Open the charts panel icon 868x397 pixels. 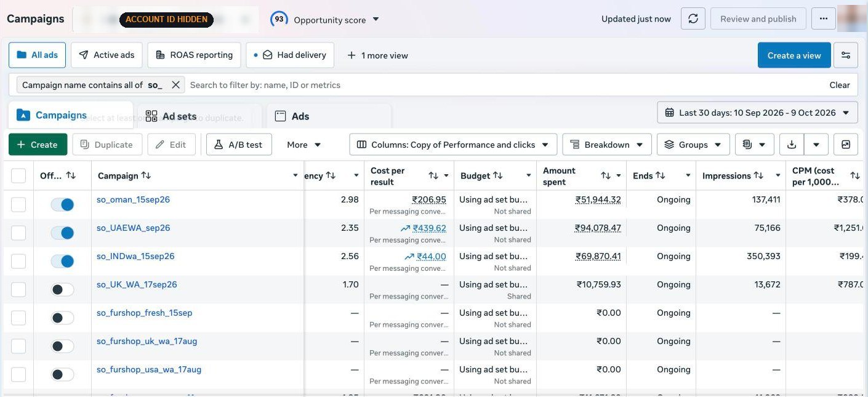click(846, 145)
